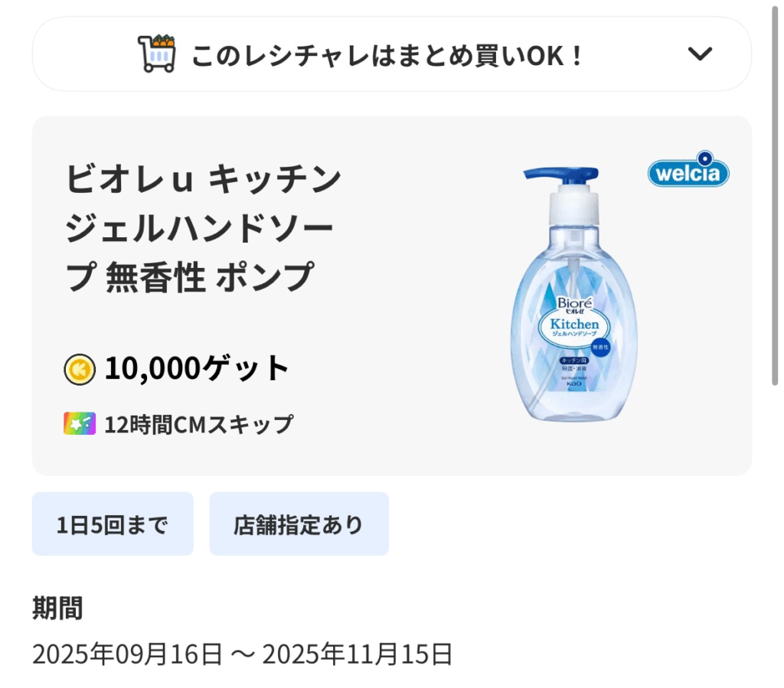Tap the 店舗指定あり tag
Image resolution: width=784 pixels, height=688 pixels.
[x=299, y=524]
